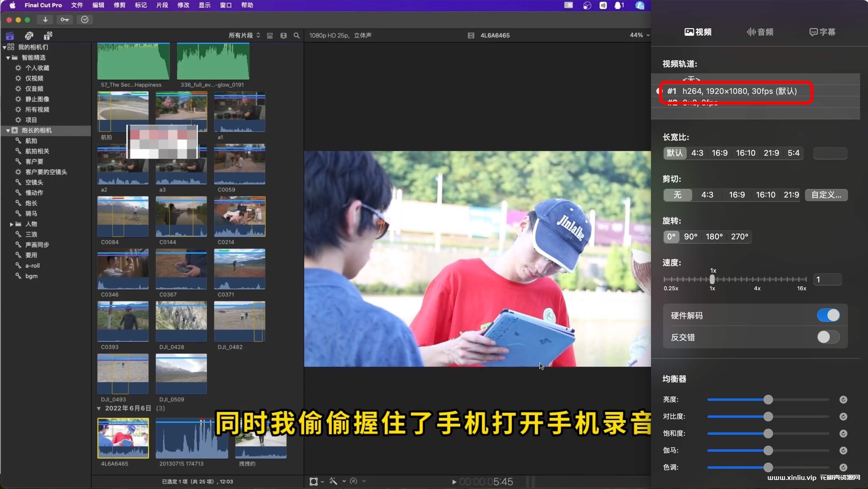
Task: Open the 文件 menu
Action: coord(77,5)
